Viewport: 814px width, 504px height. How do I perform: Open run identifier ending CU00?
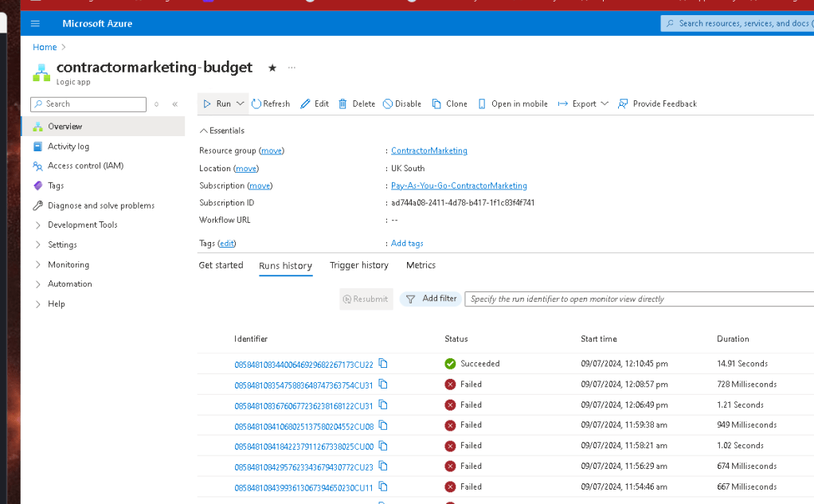303,447
